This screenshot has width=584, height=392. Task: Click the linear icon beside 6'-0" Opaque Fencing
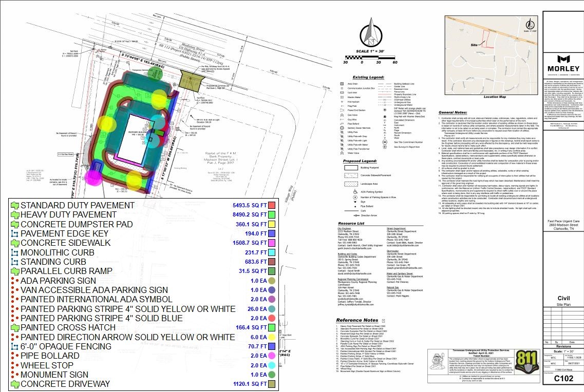(x=14, y=346)
